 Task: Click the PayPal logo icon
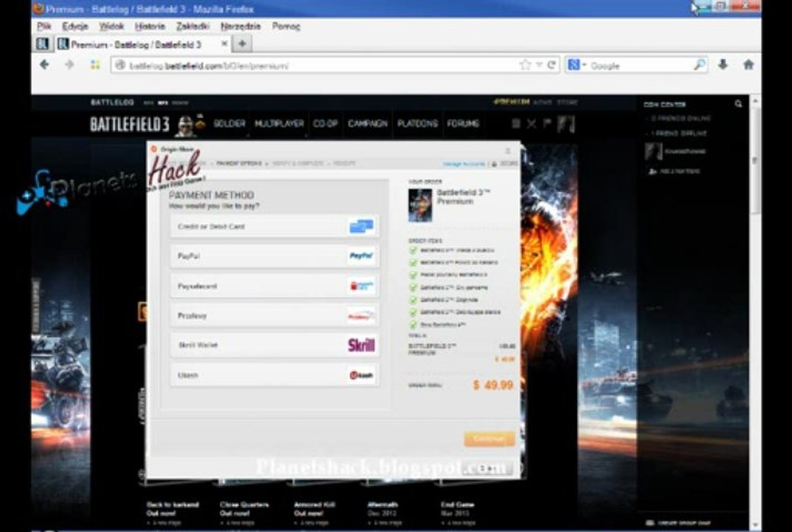[362, 256]
